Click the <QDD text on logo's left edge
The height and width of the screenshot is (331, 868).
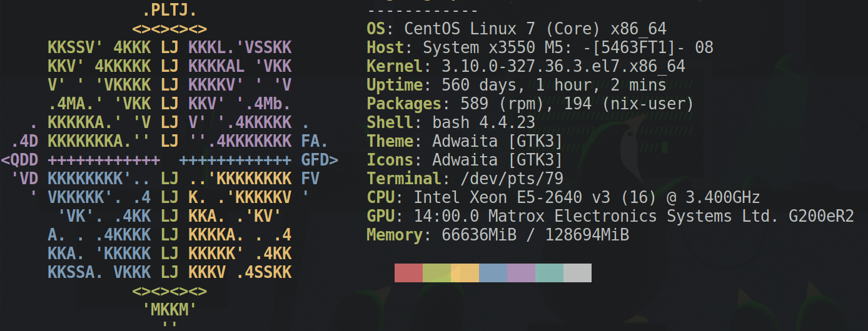coord(20,161)
